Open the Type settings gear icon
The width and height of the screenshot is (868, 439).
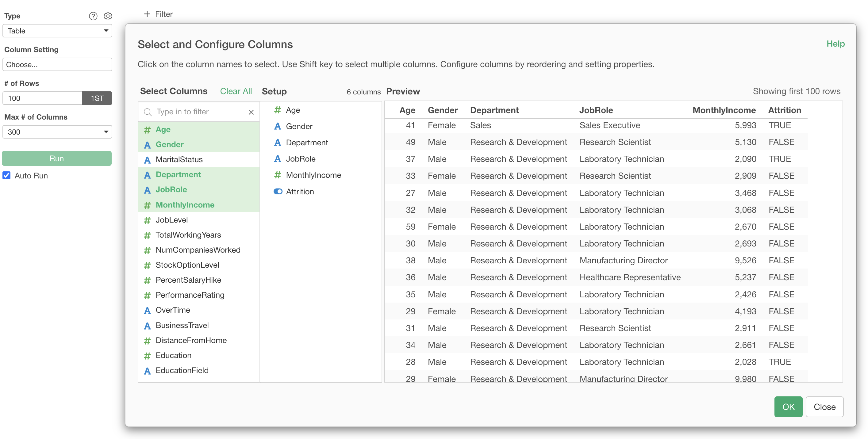coord(108,16)
